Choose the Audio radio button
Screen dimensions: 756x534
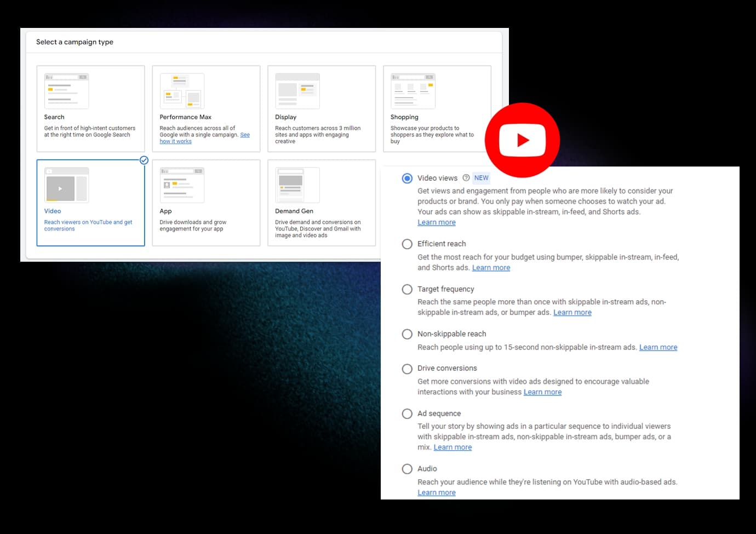407,469
